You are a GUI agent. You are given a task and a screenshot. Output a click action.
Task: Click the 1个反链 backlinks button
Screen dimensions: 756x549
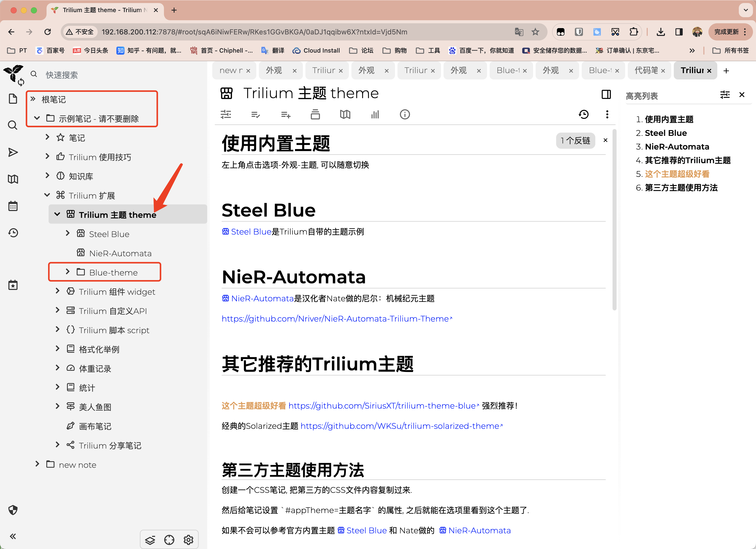pyautogui.click(x=575, y=140)
